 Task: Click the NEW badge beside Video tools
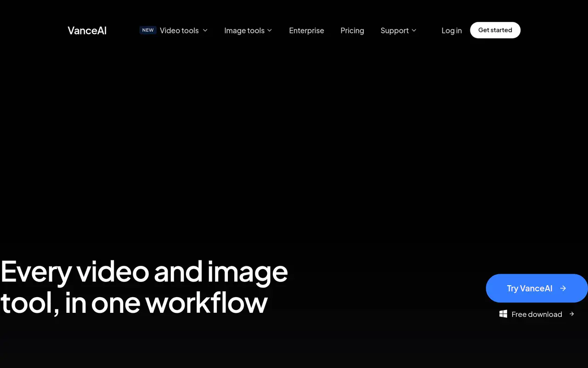click(148, 30)
